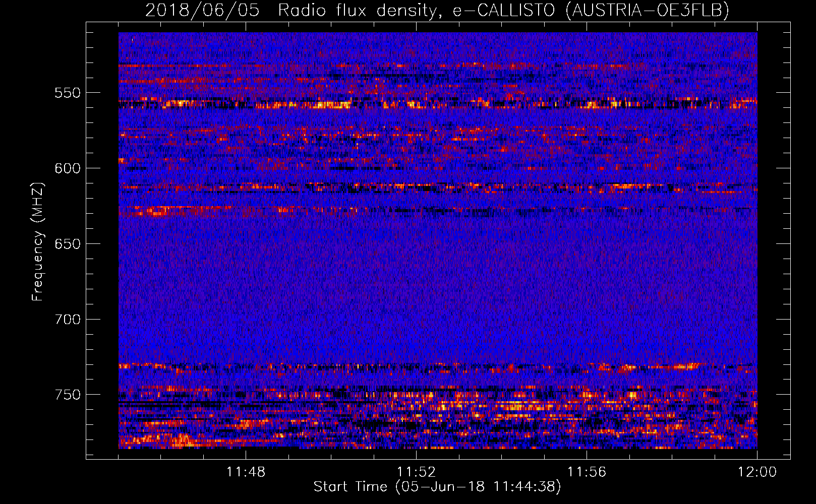The height and width of the screenshot is (504, 816).
Task: Click the plot title 'Radio flux density, e-CALLISTO'
Action: 416,10
